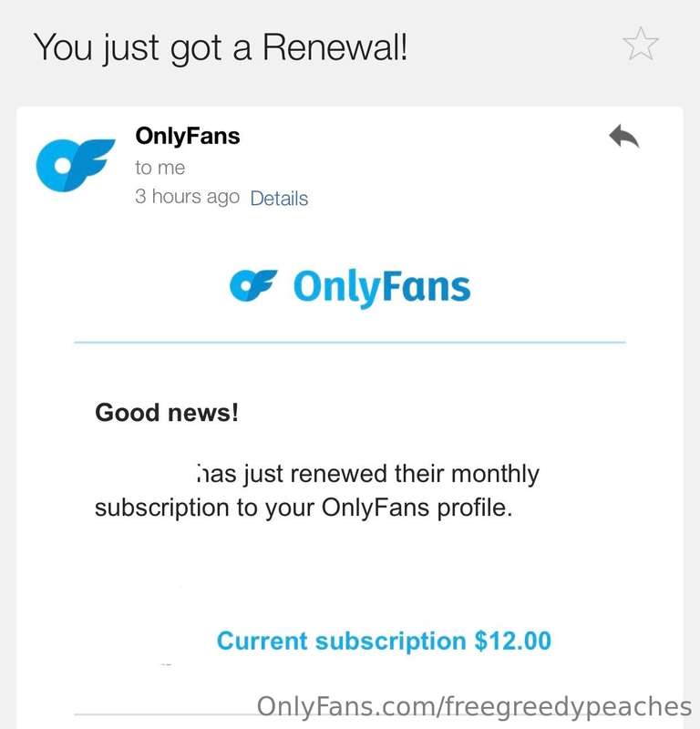The height and width of the screenshot is (729, 700).
Task: Reply using the curved arrow icon
Action: 623,136
